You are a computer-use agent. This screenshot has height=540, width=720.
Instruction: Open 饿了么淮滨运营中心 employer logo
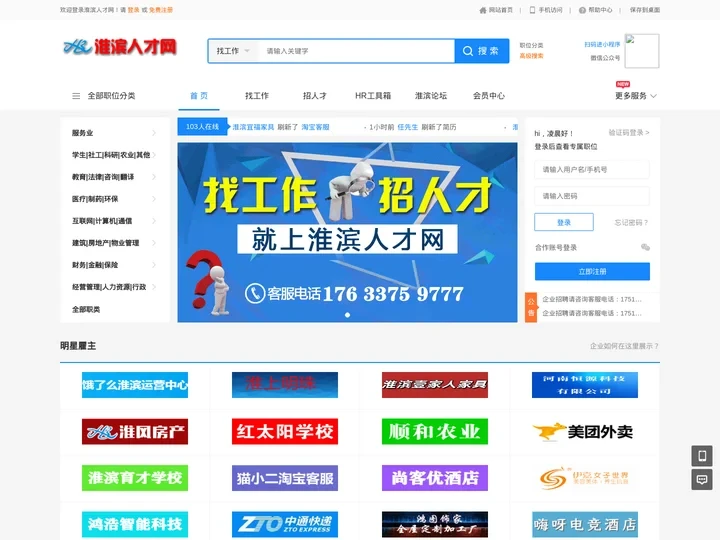pos(135,385)
